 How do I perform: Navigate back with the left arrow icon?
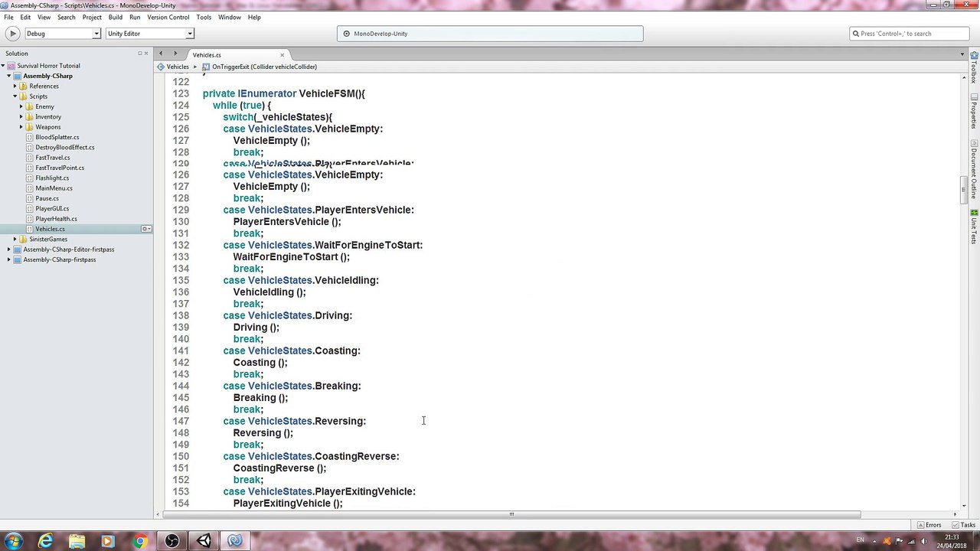coord(161,54)
